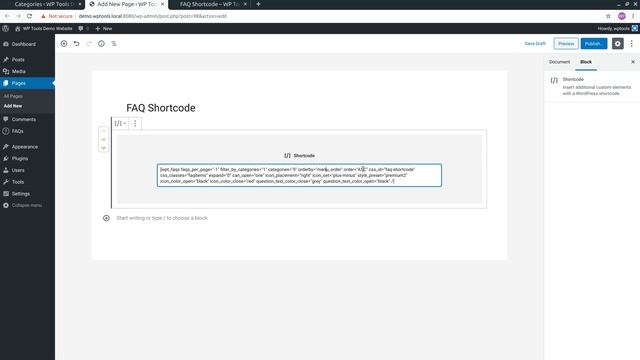Visit the WP Tools Demo Website link

point(43,29)
